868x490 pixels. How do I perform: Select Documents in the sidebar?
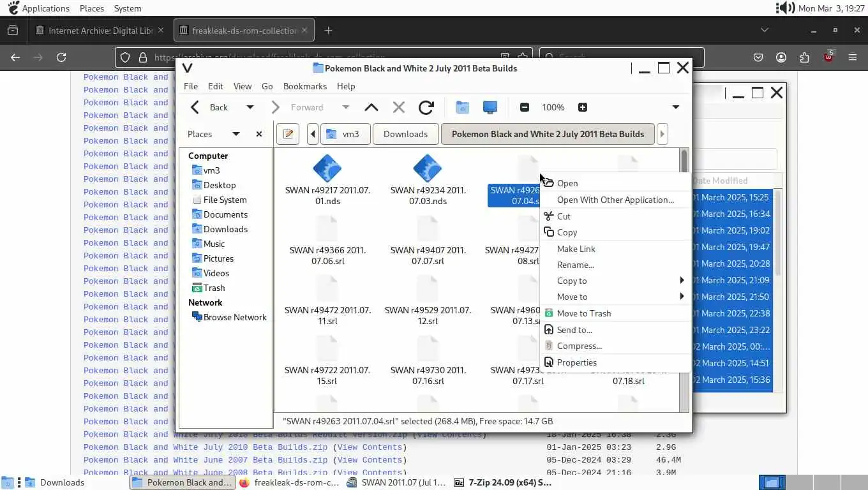(220, 214)
